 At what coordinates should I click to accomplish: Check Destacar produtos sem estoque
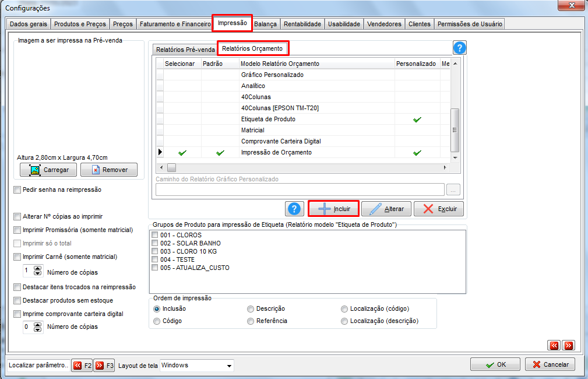tap(17, 300)
